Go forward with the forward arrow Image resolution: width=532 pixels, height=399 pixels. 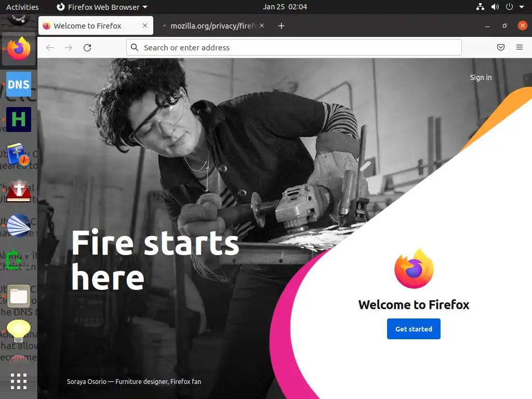69,47
